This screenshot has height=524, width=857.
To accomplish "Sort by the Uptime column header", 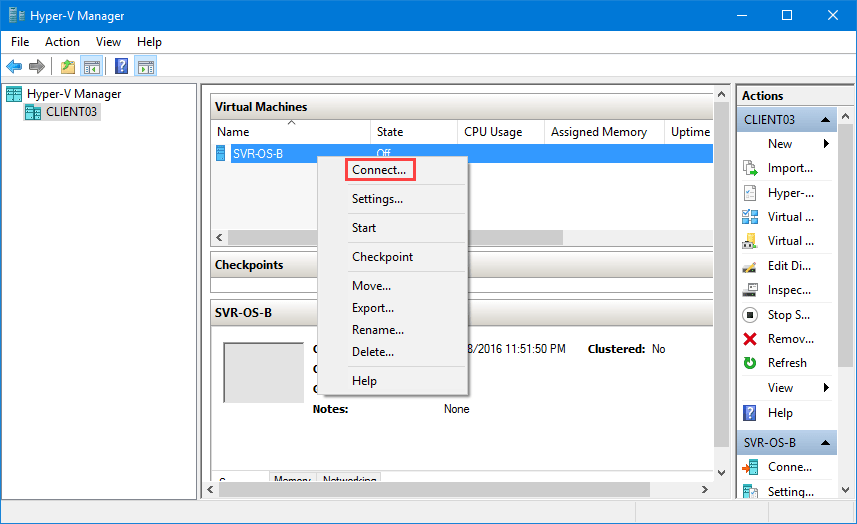I will [x=689, y=132].
